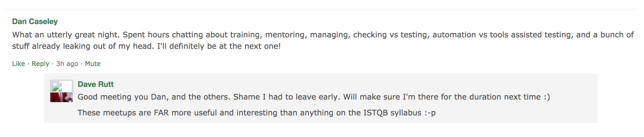Image resolution: width=644 pixels, height=137 pixels.
Task: Open Dave Rutt's profile link
Action: click(x=95, y=84)
